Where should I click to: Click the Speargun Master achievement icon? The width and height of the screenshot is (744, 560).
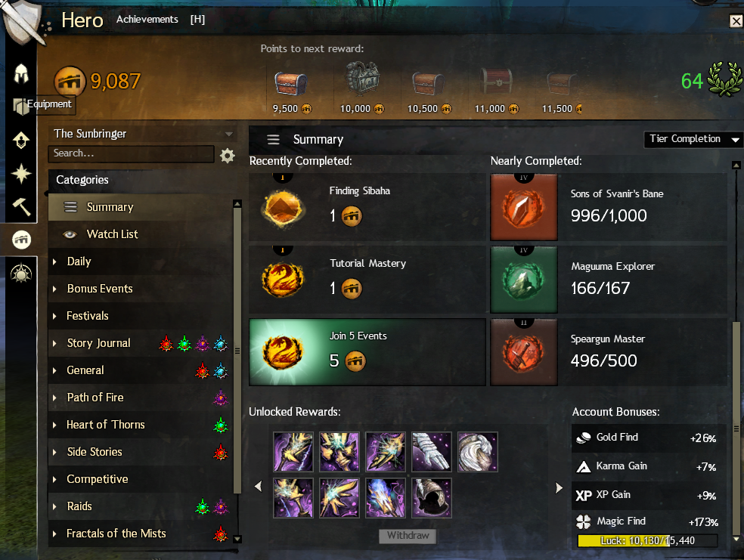tap(524, 352)
